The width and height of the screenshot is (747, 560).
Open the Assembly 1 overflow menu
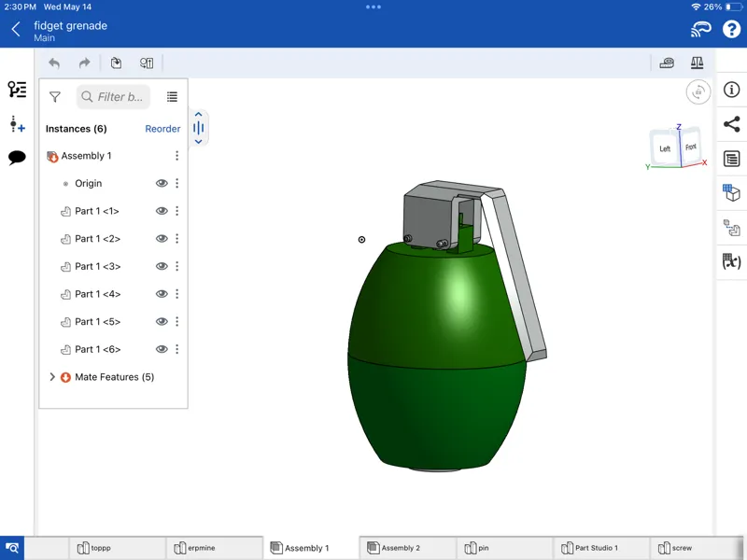[x=176, y=156]
